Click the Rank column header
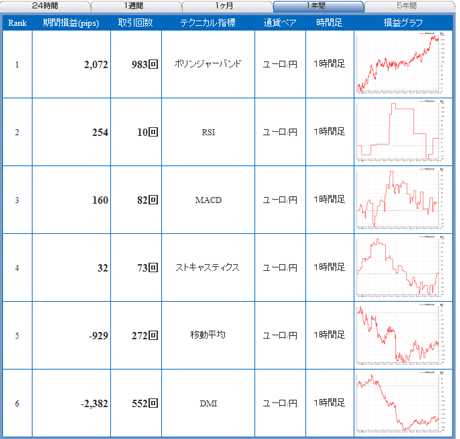The height and width of the screenshot is (439, 460). 17,23
